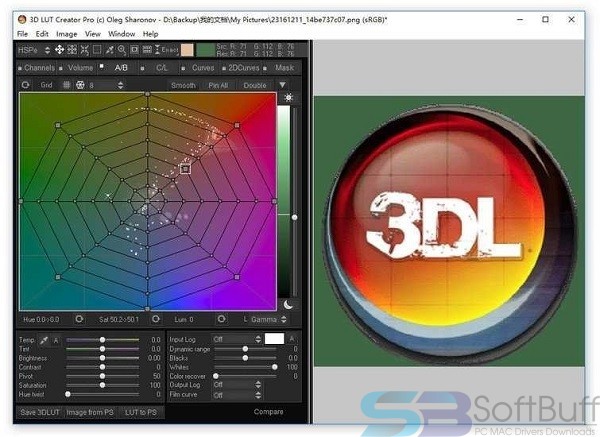600x437 pixels.
Task: Toggle the Curves panel checkbox
Action: pyautogui.click(x=183, y=68)
